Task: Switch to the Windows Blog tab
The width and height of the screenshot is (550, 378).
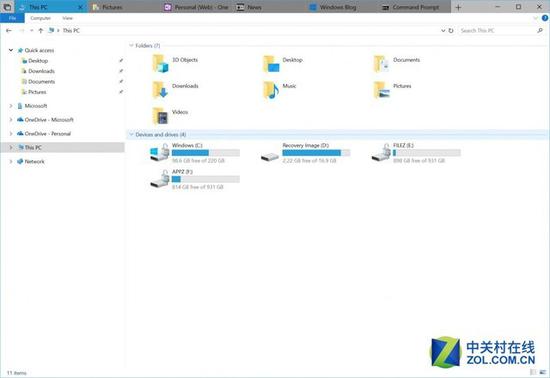Action: click(341, 7)
